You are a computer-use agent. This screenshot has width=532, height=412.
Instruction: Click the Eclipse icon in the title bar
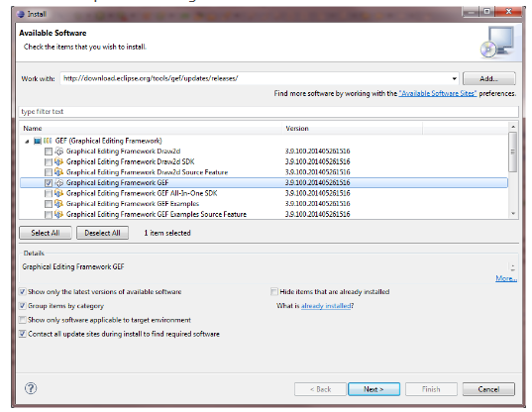pos(21,14)
